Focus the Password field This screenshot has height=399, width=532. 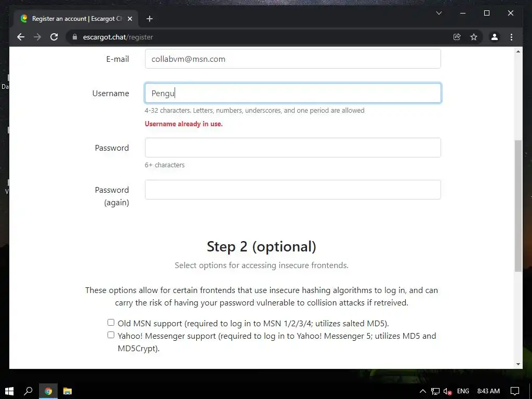tap(293, 148)
